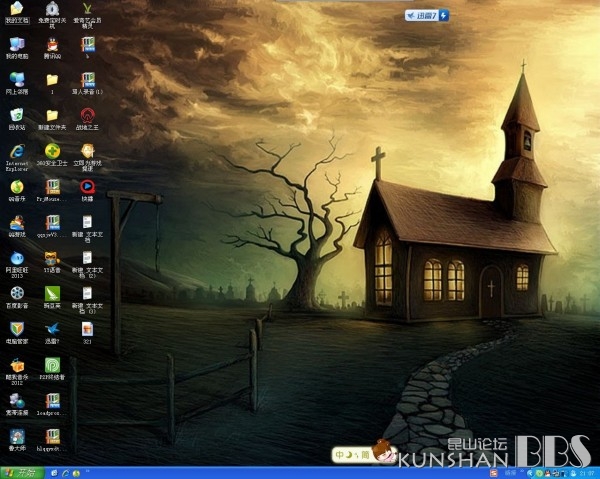
Task: Launch Internet Explorer from the desktop
Action: tap(17, 157)
